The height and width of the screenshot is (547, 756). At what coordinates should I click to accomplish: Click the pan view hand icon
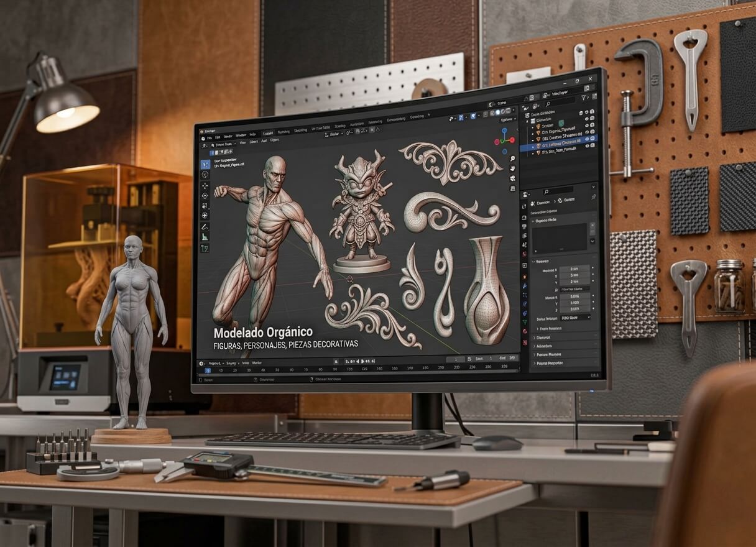point(512,168)
